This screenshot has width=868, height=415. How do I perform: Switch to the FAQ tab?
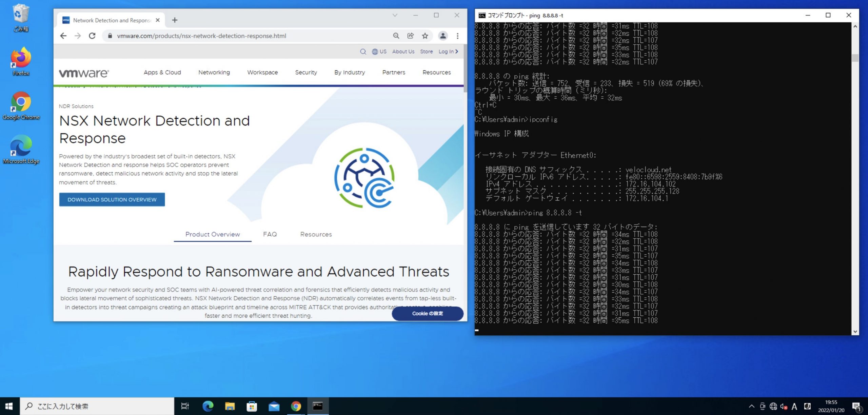[x=270, y=234]
